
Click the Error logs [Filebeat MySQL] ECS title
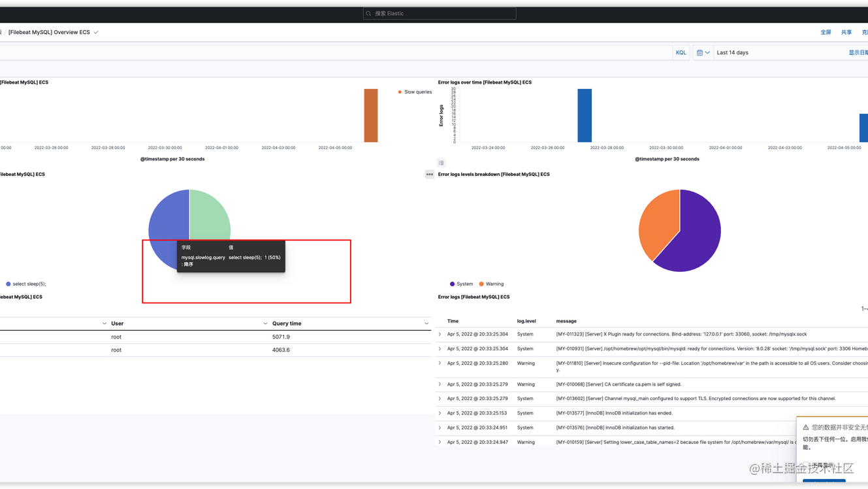click(474, 297)
